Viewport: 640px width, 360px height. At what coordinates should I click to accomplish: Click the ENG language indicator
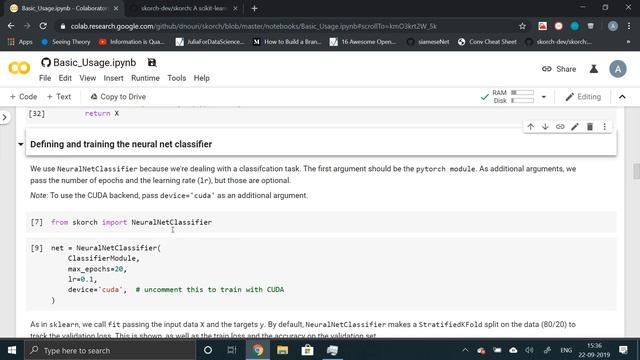[x=566, y=350]
